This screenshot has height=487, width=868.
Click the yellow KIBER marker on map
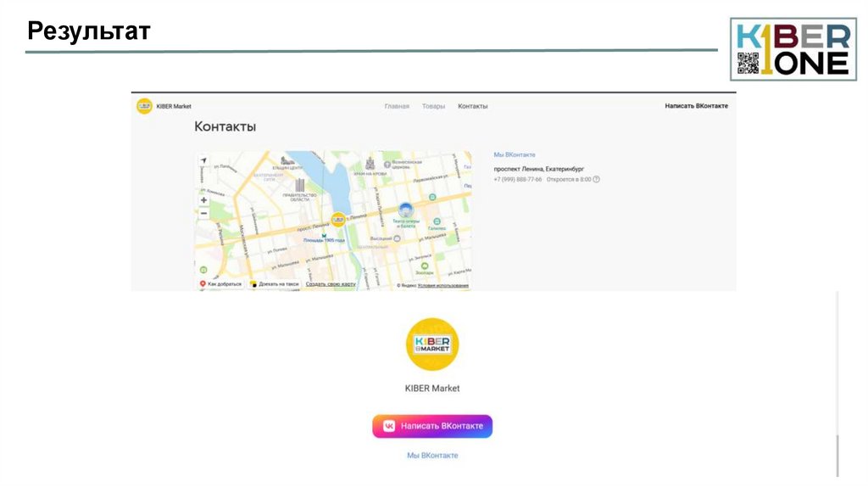tap(338, 220)
